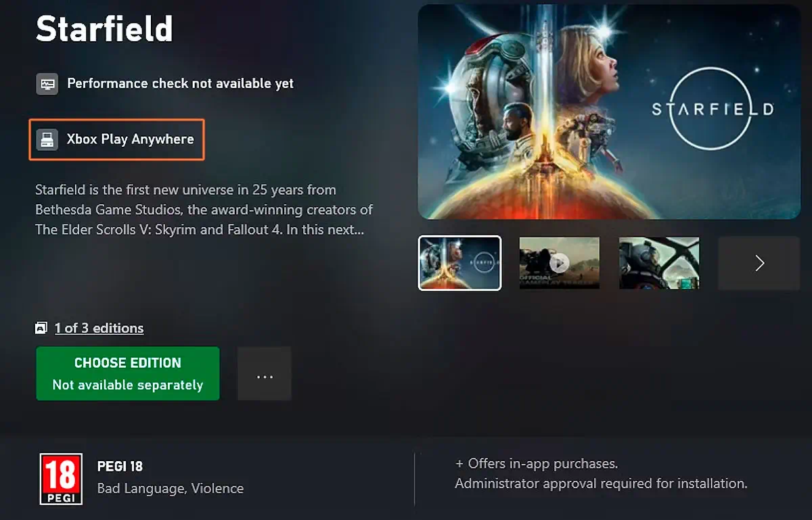Screen dimensions: 812x520
Task: Click the Starfield game title
Action: 104,29
